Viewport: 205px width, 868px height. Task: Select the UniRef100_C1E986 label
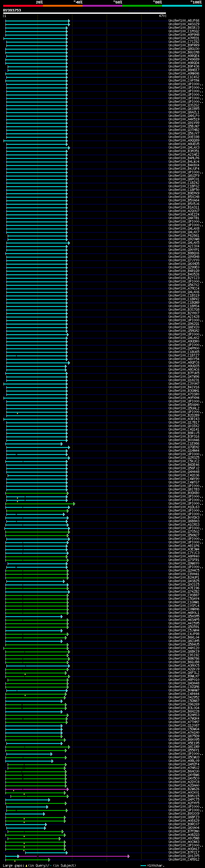click(184, 444)
